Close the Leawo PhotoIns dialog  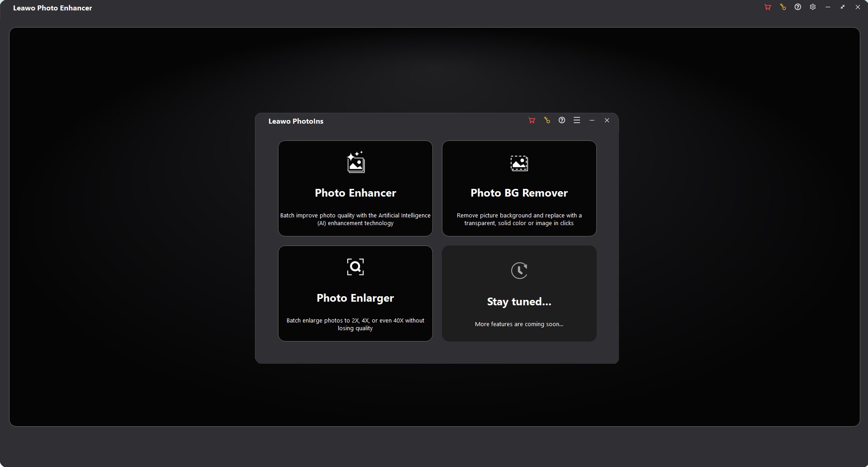607,120
